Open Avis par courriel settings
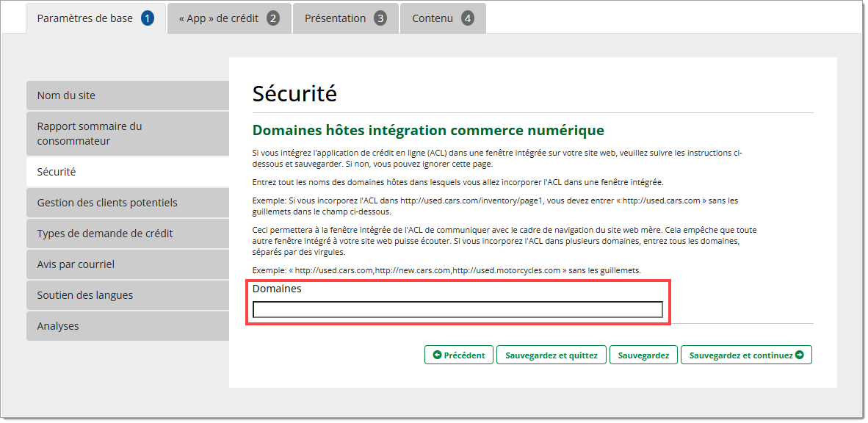This screenshot has width=868, height=423. coord(128,264)
